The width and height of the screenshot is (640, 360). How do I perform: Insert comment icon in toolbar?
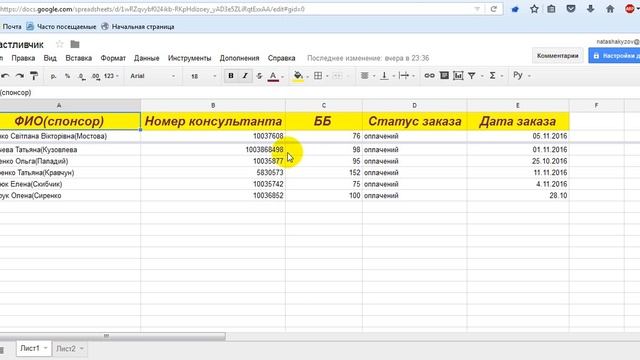[x=444, y=76]
